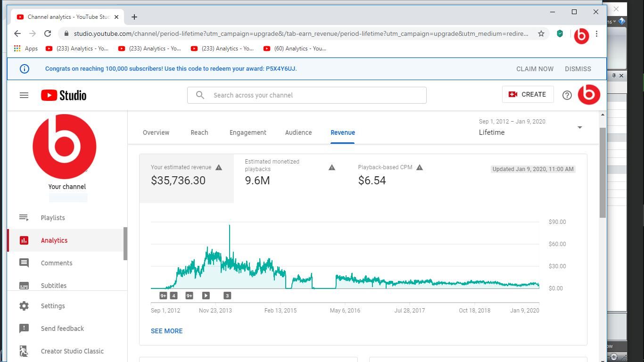The width and height of the screenshot is (644, 362).
Task: Select the Estimated monetized playbacks card
Action: pos(290,179)
